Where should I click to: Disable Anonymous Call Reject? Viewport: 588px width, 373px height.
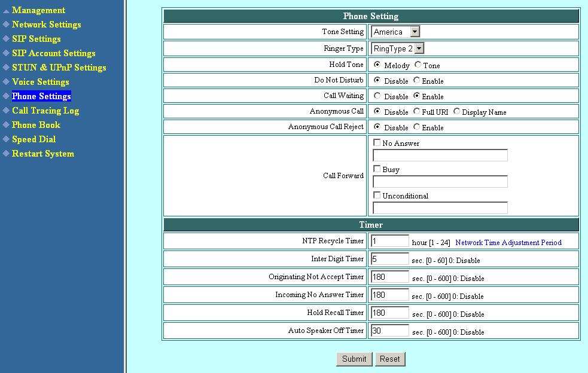(377, 127)
